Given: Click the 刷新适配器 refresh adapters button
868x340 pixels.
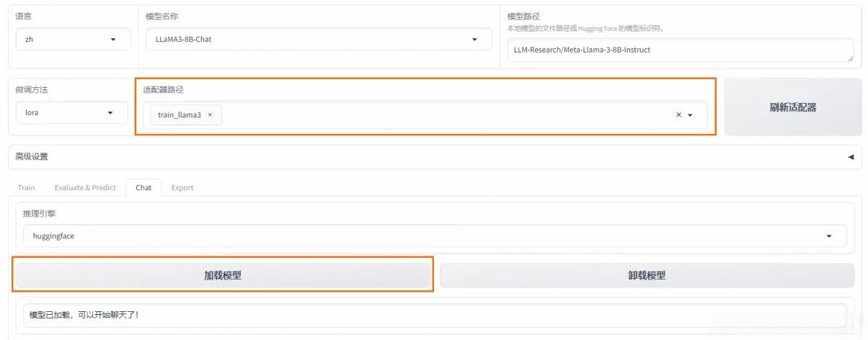Looking at the screenshot, I should click(793, 107).
